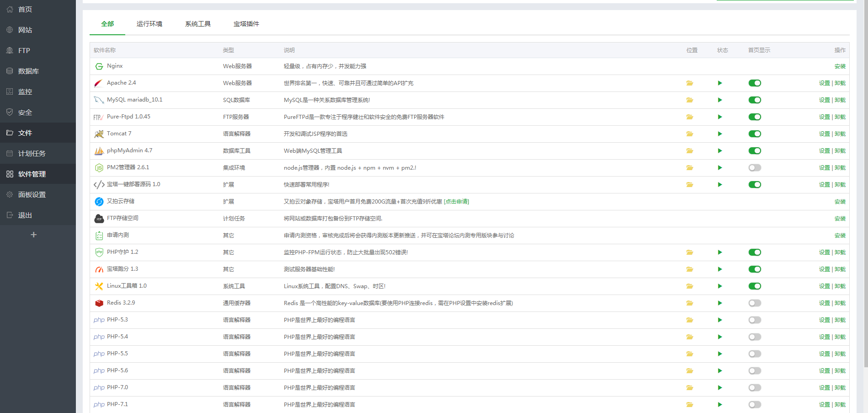Click the Nginx logo icon
Viewport: 868px width, 413px height.
(99, 66)
